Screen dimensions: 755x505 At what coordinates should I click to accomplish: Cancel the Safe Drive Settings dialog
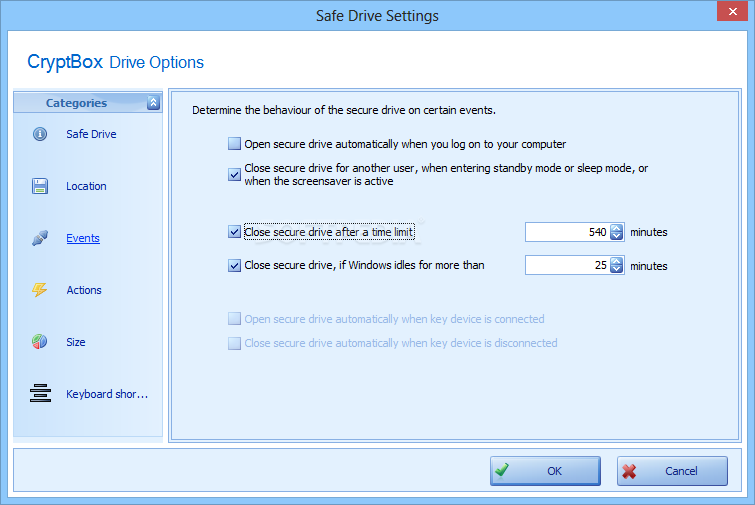point(672,471)
